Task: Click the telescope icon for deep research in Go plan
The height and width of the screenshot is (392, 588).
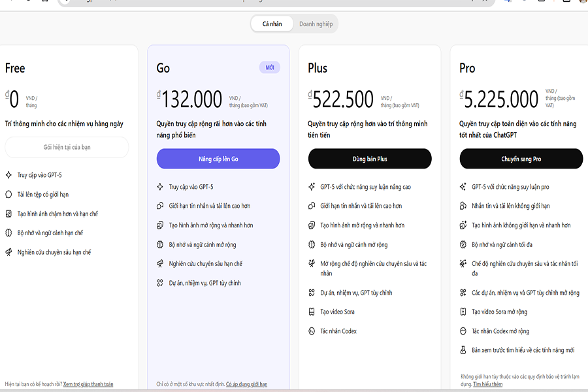Action: [x=160, y=264]
